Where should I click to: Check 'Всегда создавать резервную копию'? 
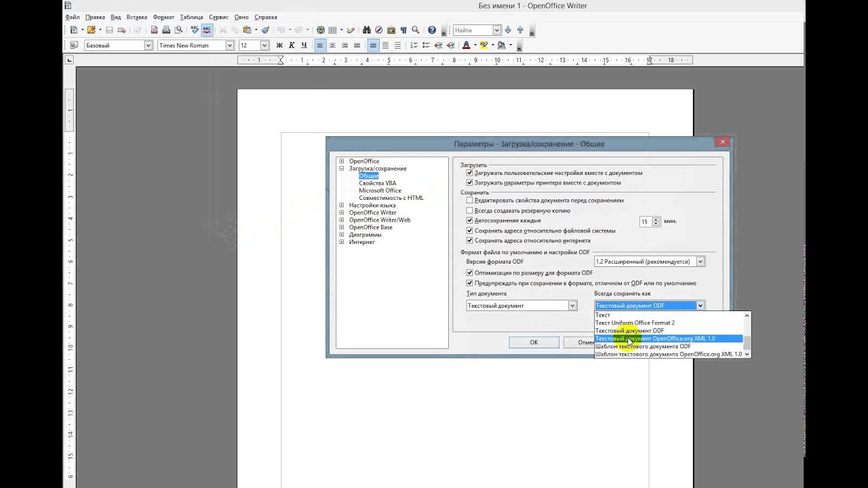(469, 211)
